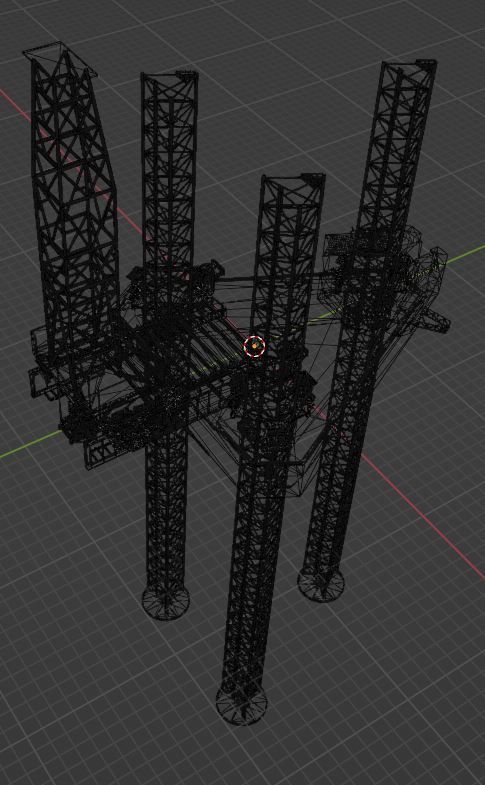
Task: Click the circular footing of the right leg
Action: click(x=321, y=584)
